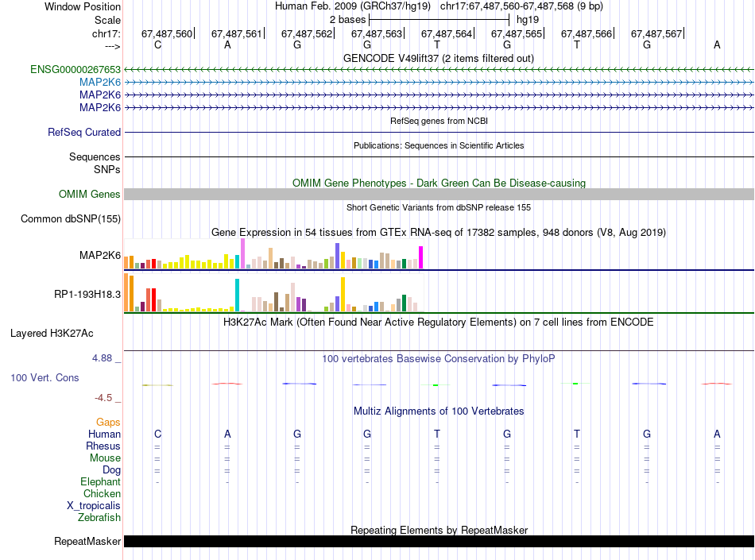Click the black RepeatMasker bar
755x560 pixels.
tap(439, 541)
